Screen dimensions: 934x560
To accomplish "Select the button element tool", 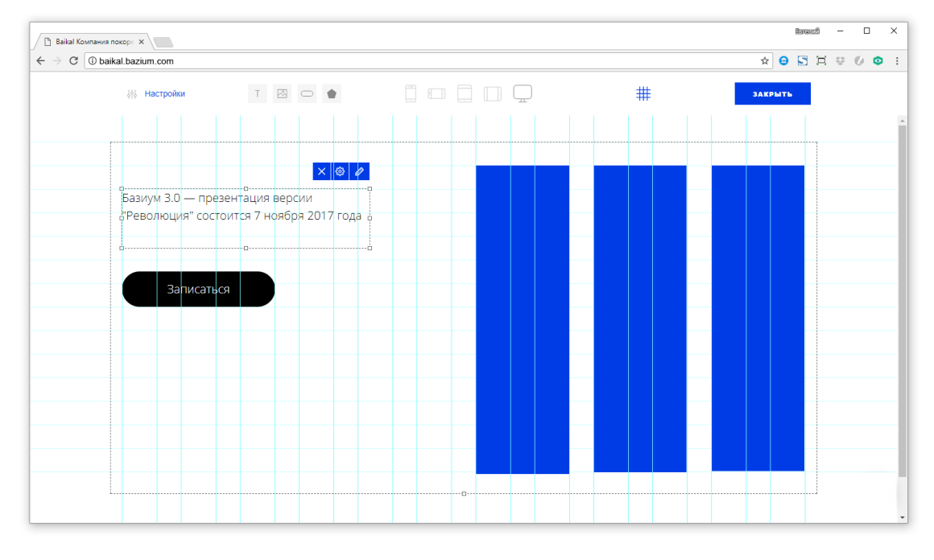I will tap(307, 93).
